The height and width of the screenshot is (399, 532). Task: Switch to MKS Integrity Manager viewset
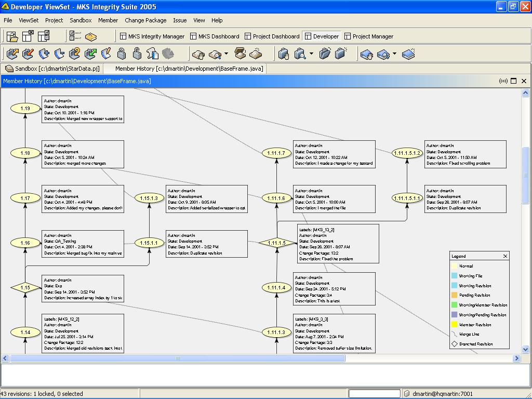[152, 36]
